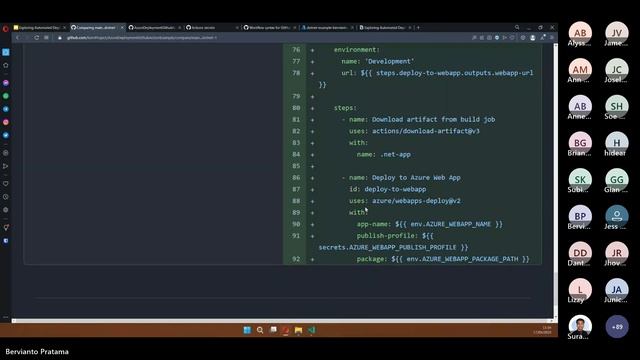Viewport: 640px width, 360px height.
Task: Switch to the 'Workflow syntax' GitHub tab
Action: [x=269, y=28]
